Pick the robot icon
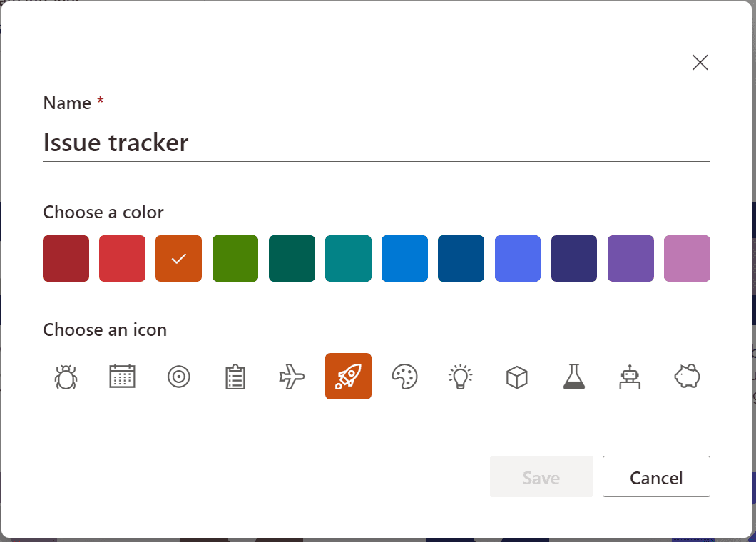Screen dimensions: 756x542 [x=630, y=376]
